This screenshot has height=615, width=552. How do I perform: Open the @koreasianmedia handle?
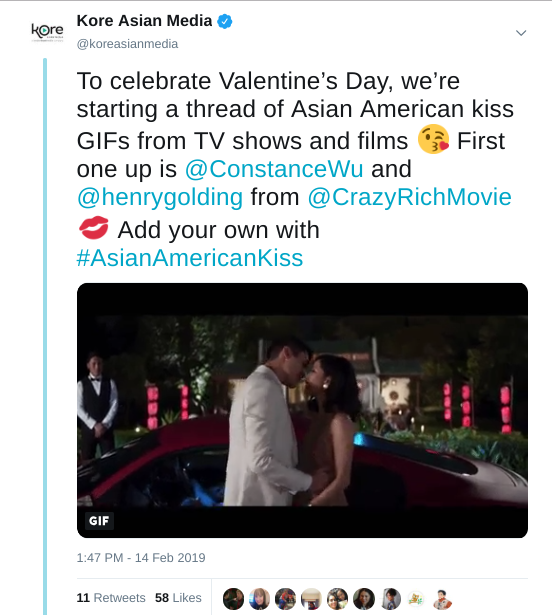[127, 44]
